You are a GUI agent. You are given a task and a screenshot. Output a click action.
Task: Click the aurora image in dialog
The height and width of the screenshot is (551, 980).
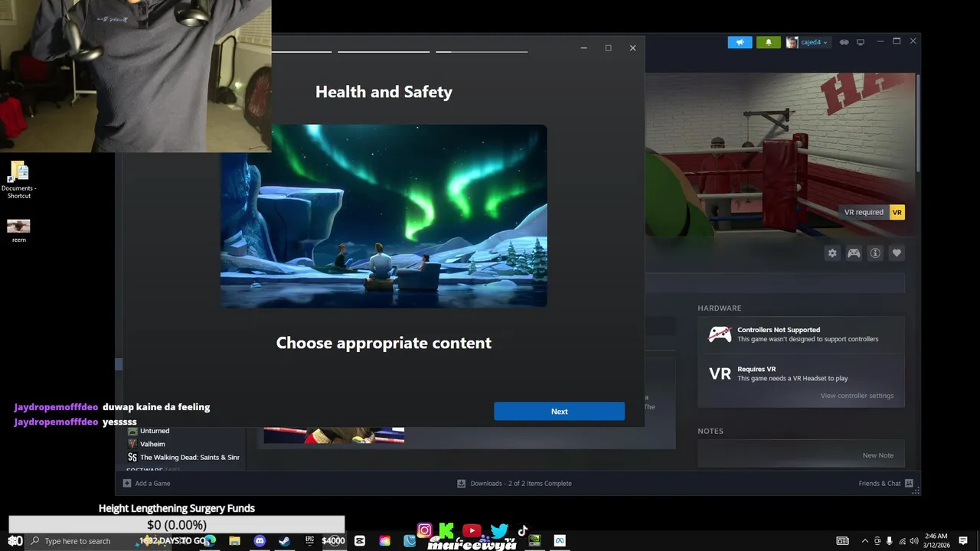[384, 216]
